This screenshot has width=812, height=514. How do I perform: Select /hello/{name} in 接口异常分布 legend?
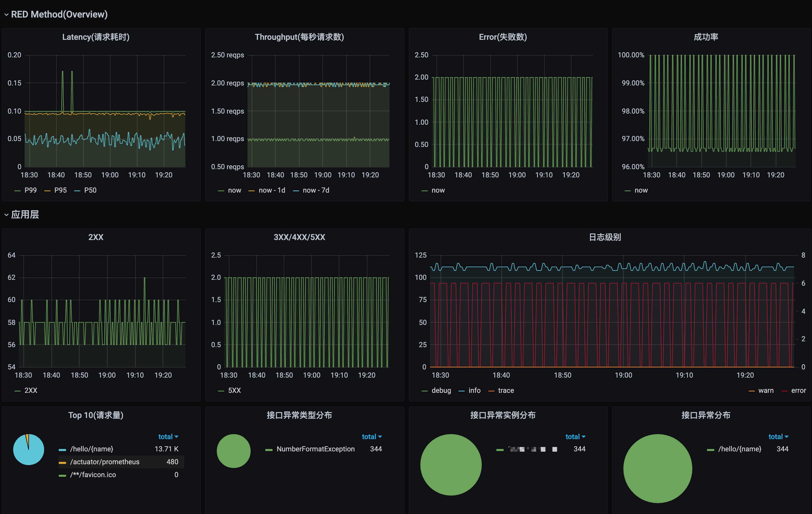739,449
